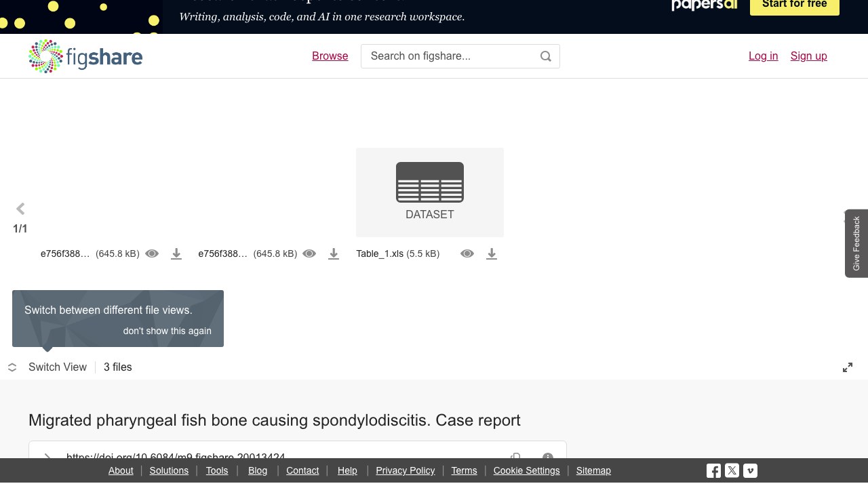868x488 pixels.
Task: Click the DATASET thumbnail preview
Action: [430, 192]
